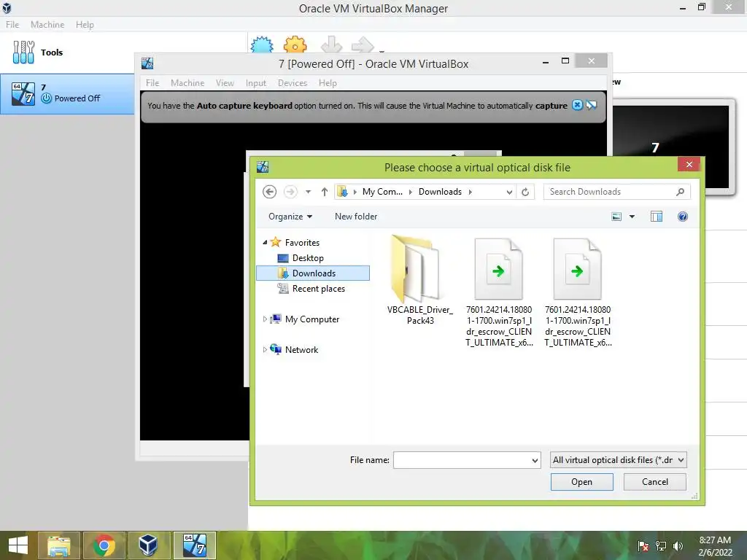Click the Tools icon in VirtualBox Manager
747x560 pixels.
tap(23, 52)
